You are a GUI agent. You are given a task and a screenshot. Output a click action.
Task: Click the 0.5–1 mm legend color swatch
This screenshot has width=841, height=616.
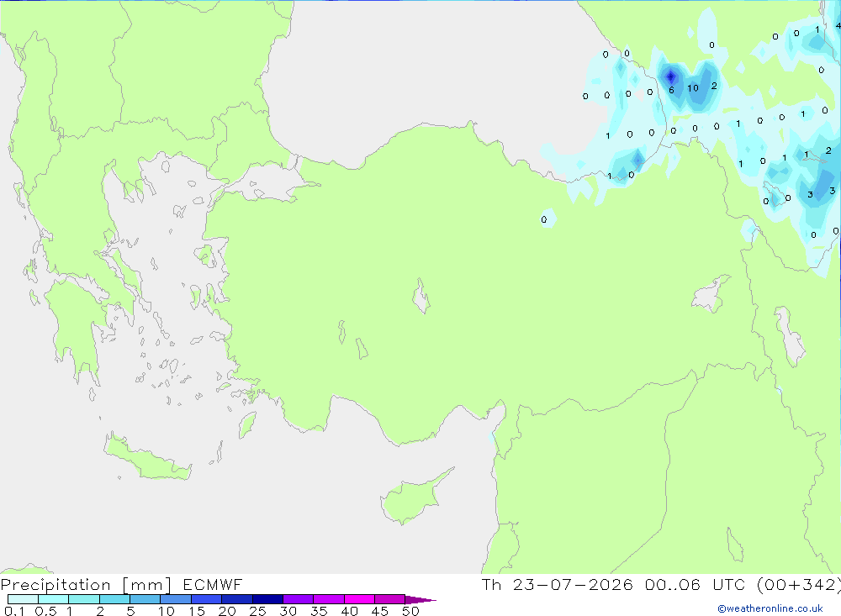(x=54, y=599)
